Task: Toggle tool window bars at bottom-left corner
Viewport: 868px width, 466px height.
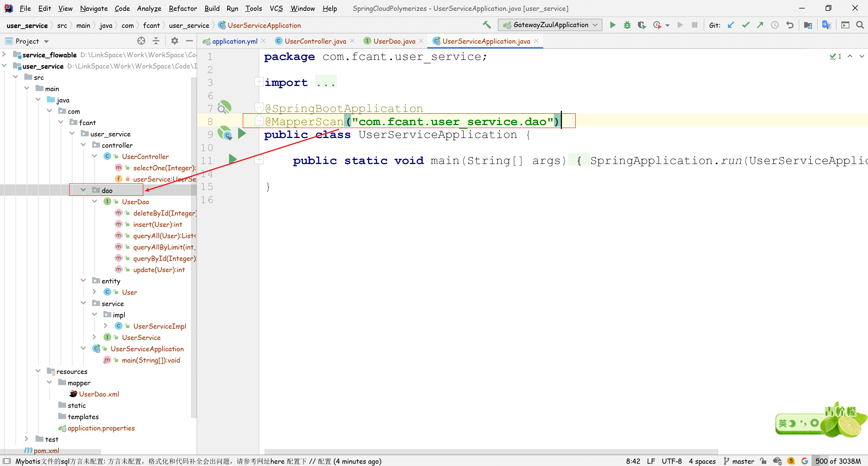Action: 7,461
